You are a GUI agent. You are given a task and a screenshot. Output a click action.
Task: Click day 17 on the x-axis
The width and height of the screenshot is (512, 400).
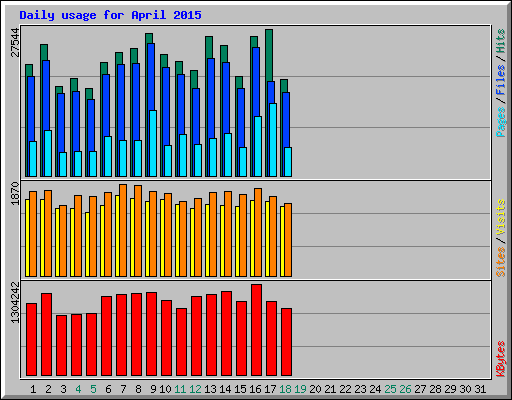pos(270,389)
